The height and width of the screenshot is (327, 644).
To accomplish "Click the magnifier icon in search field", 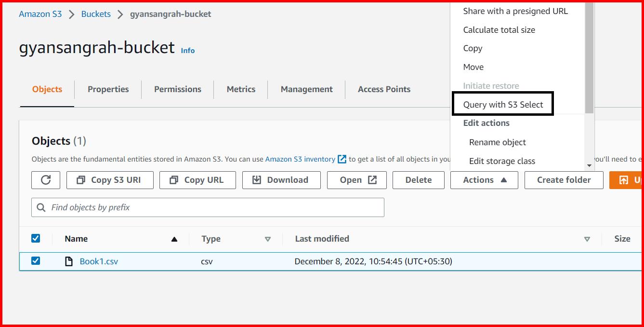I will pos(40,207).
